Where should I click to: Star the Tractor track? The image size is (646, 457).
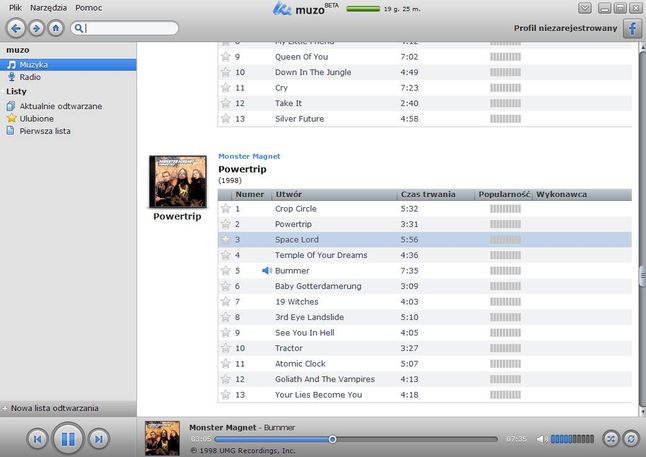(x=225, y=348)
